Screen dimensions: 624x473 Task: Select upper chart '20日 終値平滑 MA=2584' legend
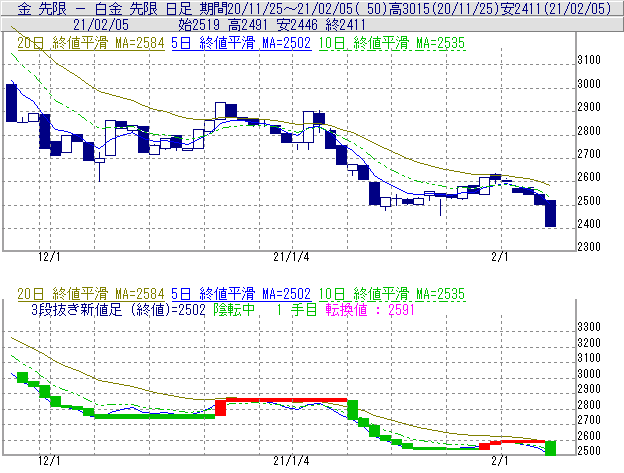[x=91, y=43]
